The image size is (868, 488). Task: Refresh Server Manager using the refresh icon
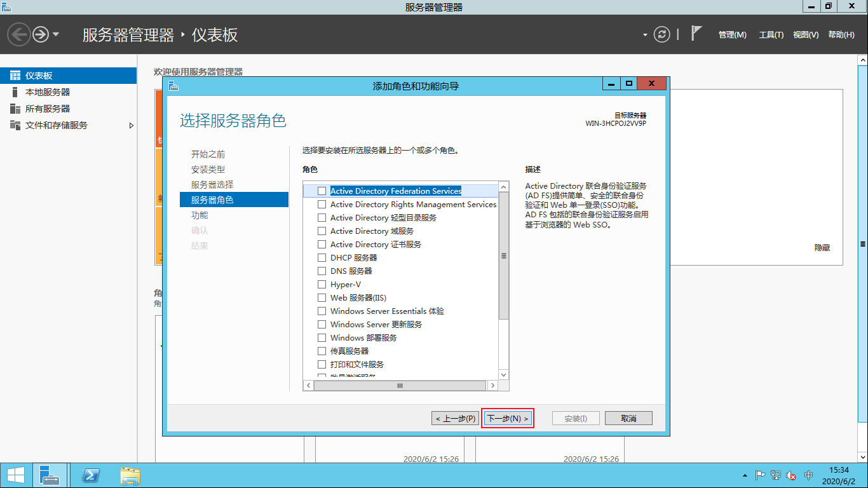point(661,35)
